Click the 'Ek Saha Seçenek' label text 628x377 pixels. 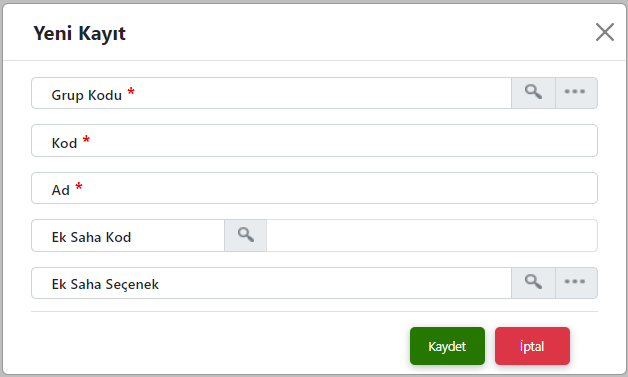[105, 284]
